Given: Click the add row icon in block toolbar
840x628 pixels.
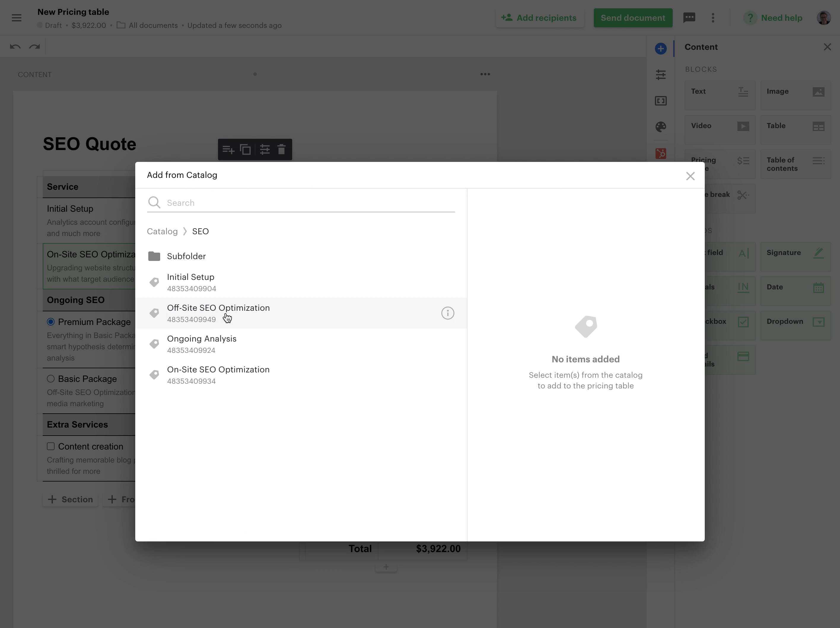Looking at the screenshot, I should [228, 150].
